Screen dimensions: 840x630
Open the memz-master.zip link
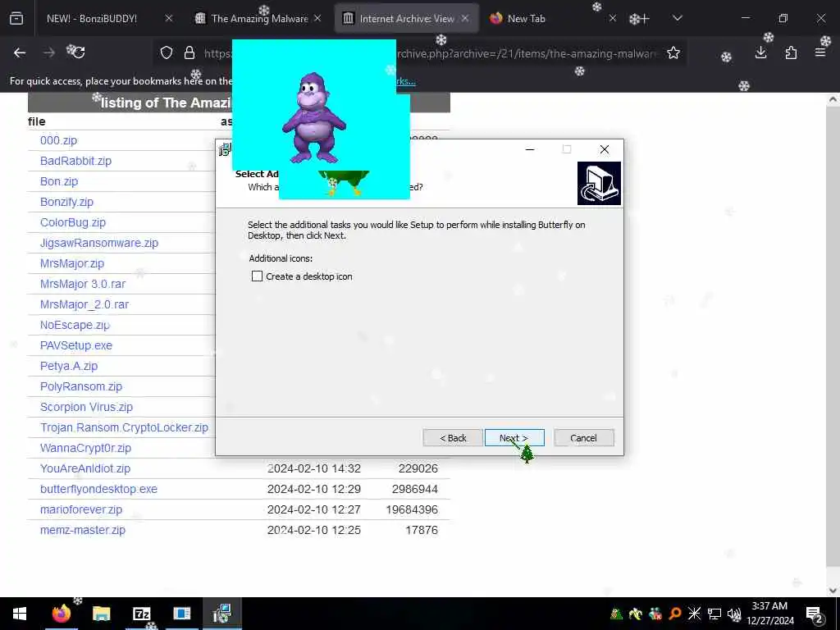point(83,530)
